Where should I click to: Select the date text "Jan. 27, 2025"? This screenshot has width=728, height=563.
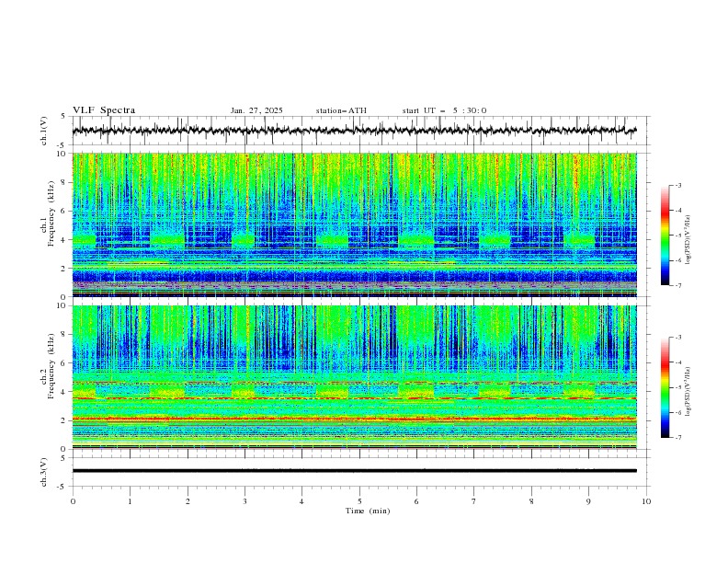coord(256,110)
